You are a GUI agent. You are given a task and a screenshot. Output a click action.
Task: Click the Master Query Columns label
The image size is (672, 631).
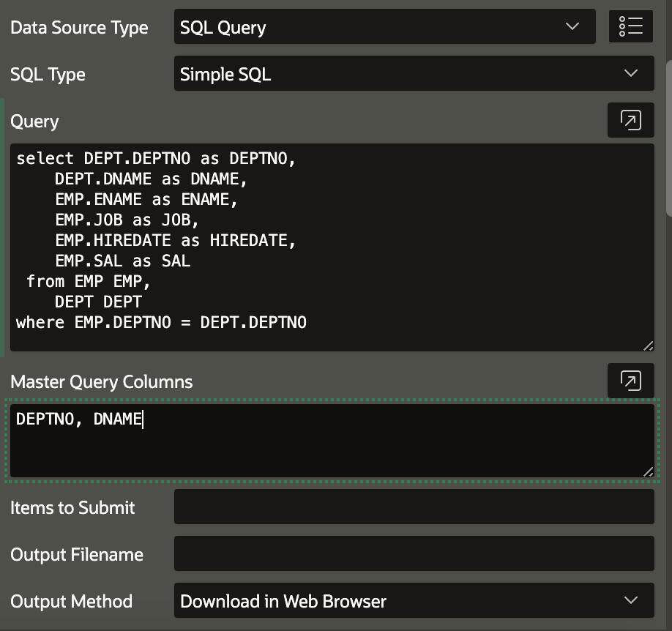102,382
